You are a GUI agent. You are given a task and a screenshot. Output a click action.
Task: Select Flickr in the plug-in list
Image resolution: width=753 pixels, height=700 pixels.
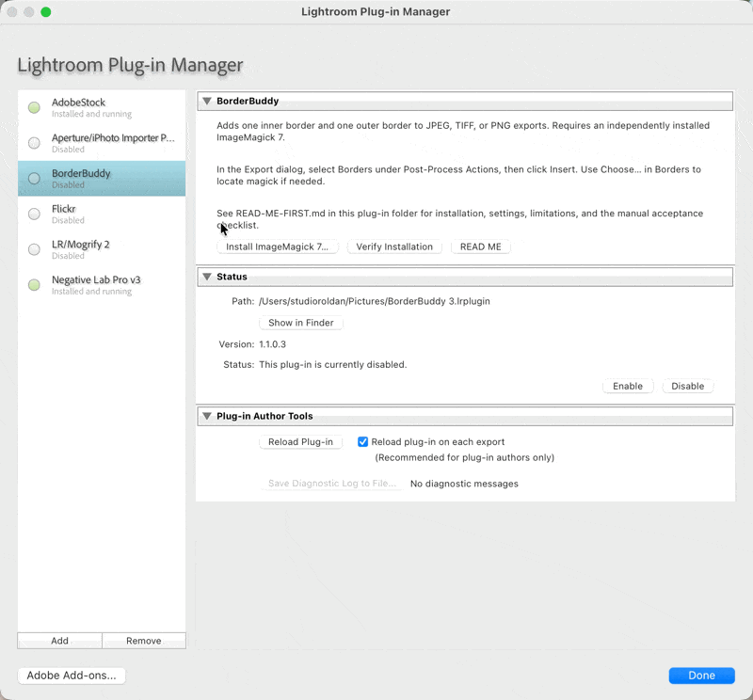[102, 215]
